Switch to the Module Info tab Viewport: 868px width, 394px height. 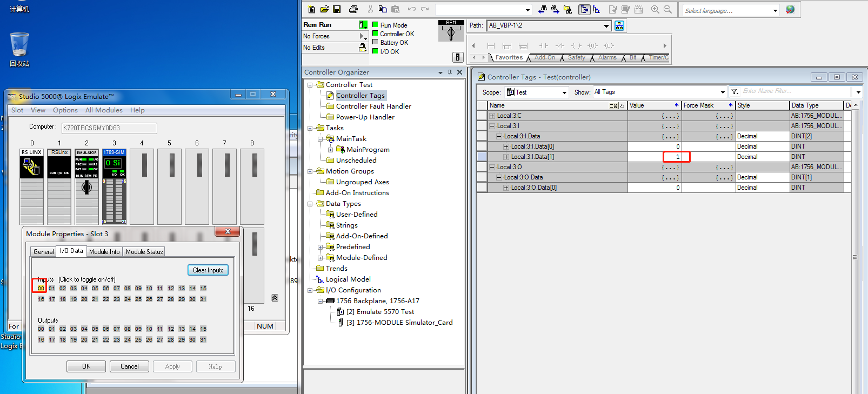coord(104,252)
